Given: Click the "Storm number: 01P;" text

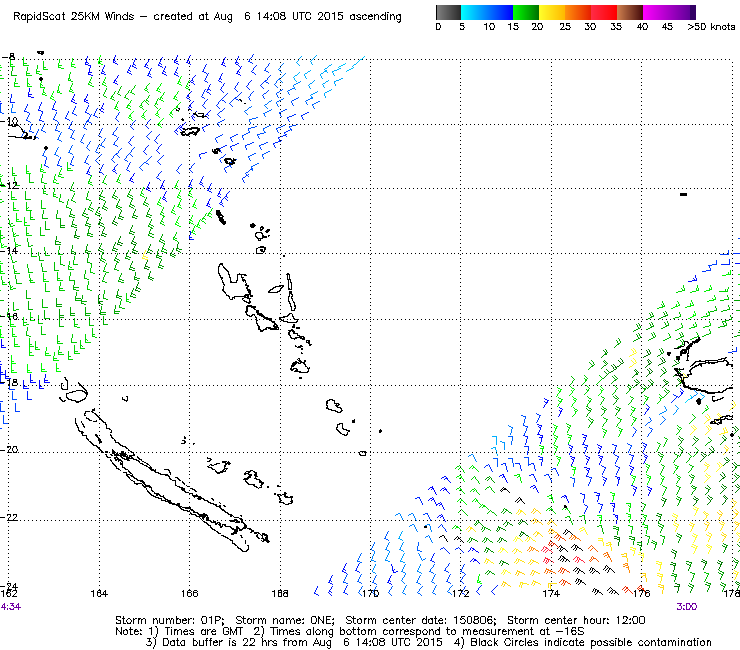Looking at the screenshot, I should point(170,620).
